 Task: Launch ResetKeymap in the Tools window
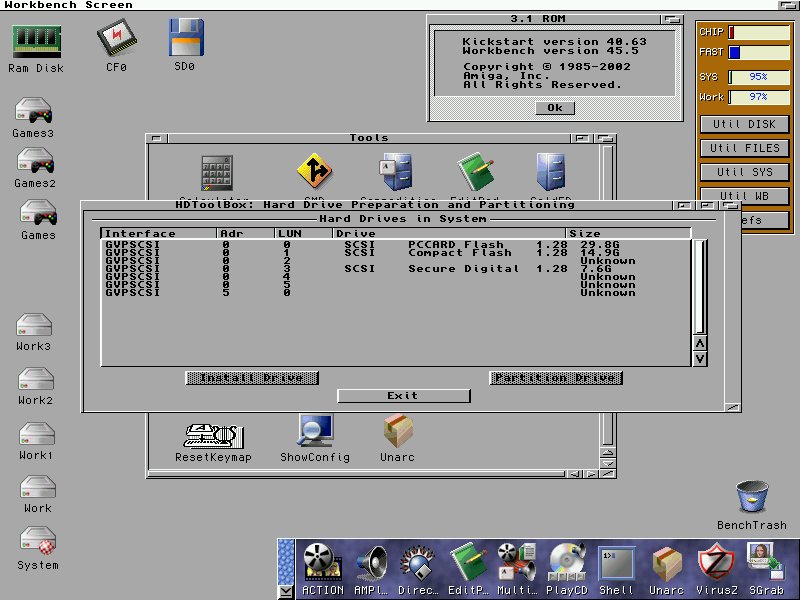[x=213, y=436]
